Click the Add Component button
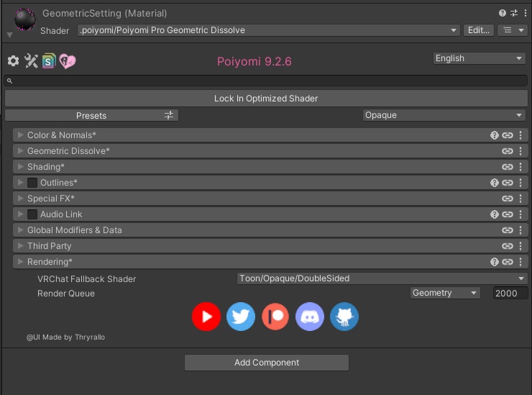The image size is (532, 395). click(267, 363)
